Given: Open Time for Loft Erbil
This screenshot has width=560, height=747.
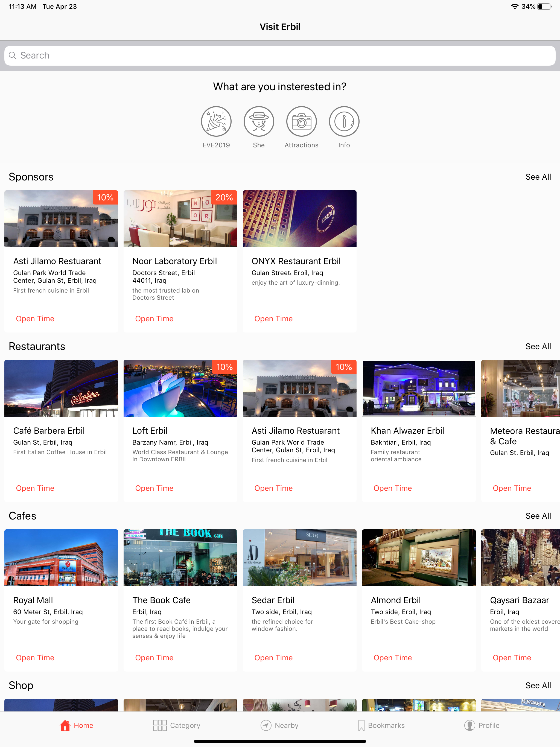Looking at the screenshot, I should click(x=154, y=488).
